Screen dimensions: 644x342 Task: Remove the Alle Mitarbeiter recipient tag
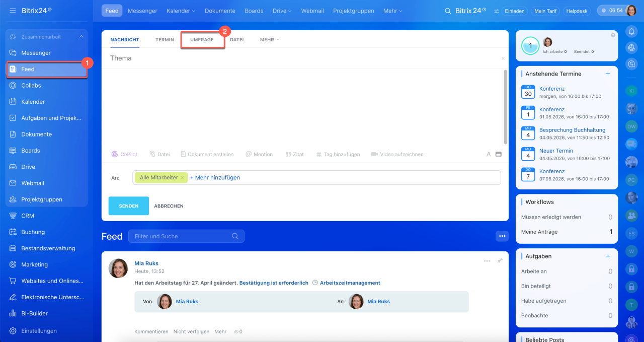182,178
